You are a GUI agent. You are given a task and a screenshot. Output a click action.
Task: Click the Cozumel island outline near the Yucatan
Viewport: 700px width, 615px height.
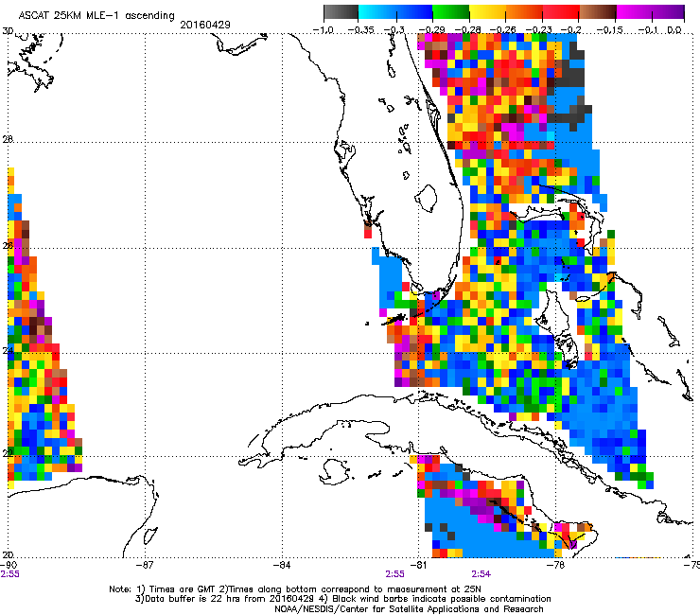151,536
